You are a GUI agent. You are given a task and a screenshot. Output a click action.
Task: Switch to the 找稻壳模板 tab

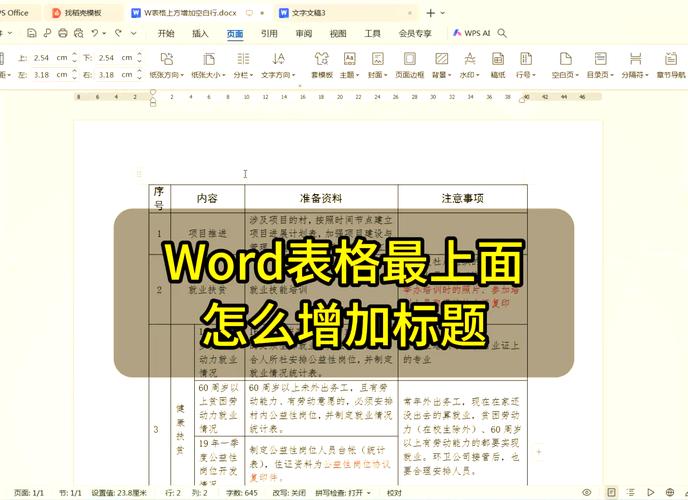(83, 13)
